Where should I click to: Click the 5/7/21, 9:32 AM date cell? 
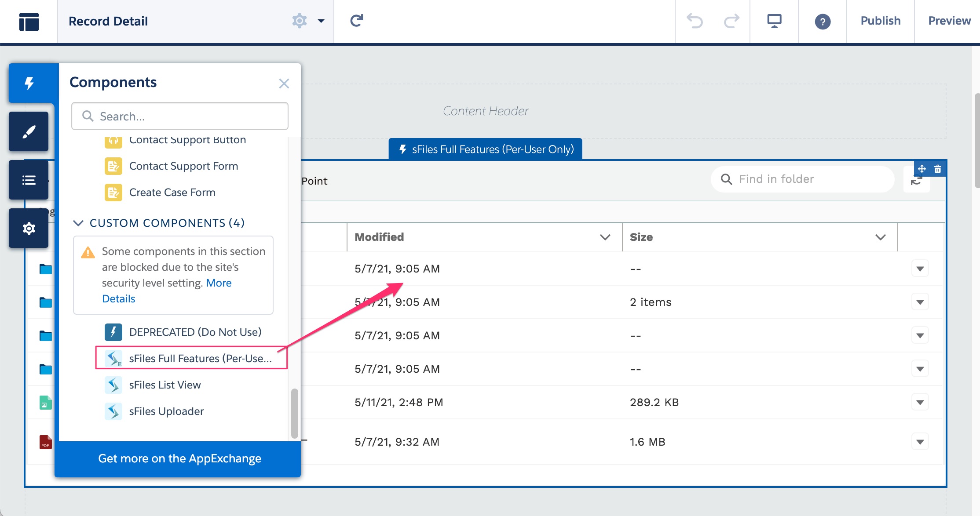click(x=397, y=442)
